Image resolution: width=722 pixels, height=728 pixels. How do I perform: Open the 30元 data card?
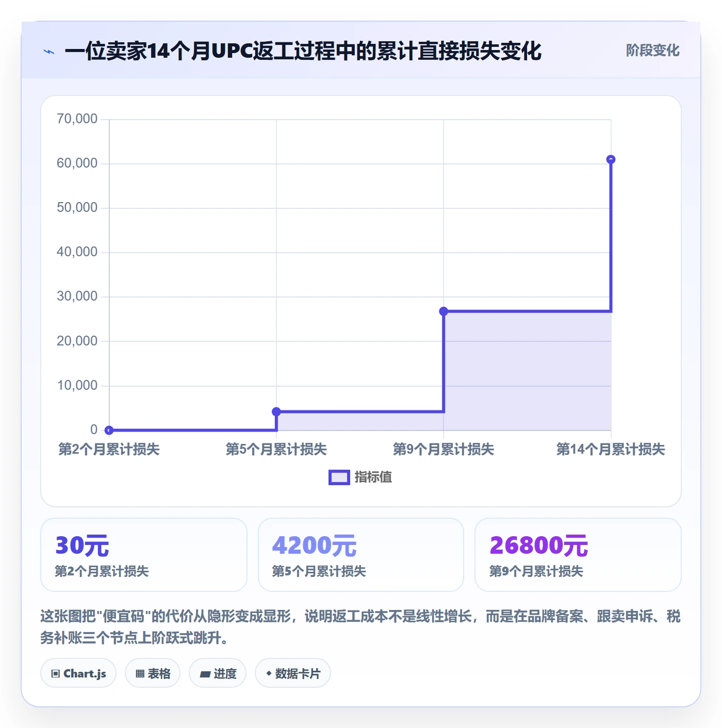(x=144, y=555)
